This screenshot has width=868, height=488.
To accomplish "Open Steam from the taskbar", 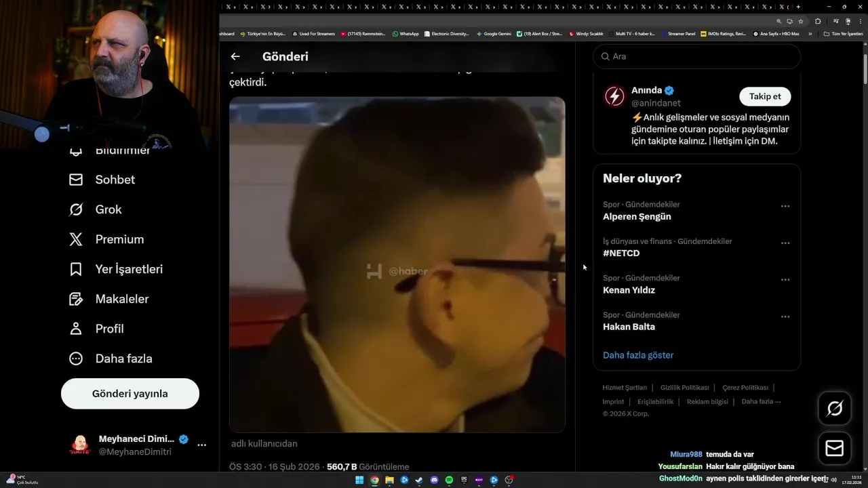I will tap(419, 481).
